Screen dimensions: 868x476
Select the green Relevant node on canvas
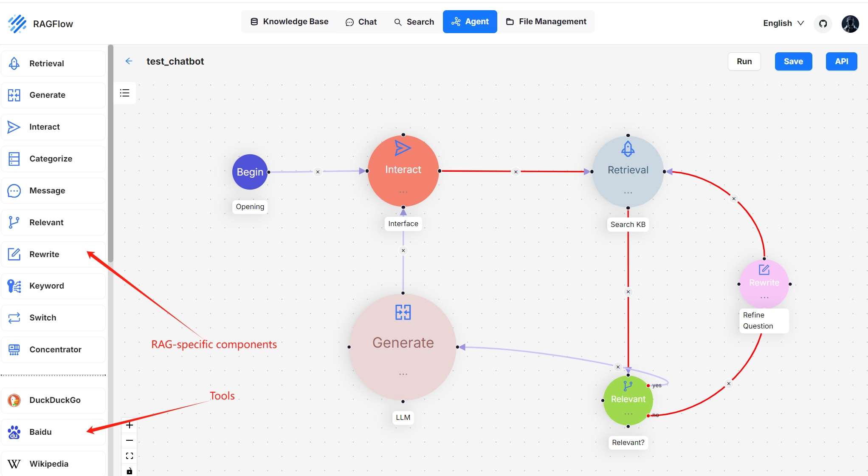click(628, 400)
